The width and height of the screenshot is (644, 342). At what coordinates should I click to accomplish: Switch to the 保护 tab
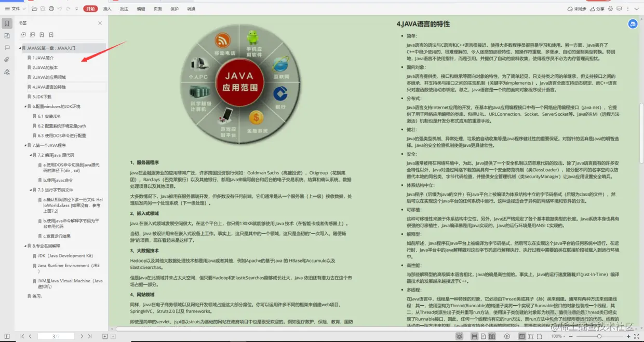175,9
